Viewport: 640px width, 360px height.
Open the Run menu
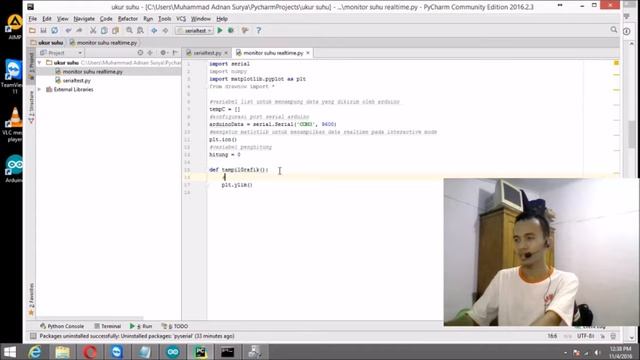[148, 19]
